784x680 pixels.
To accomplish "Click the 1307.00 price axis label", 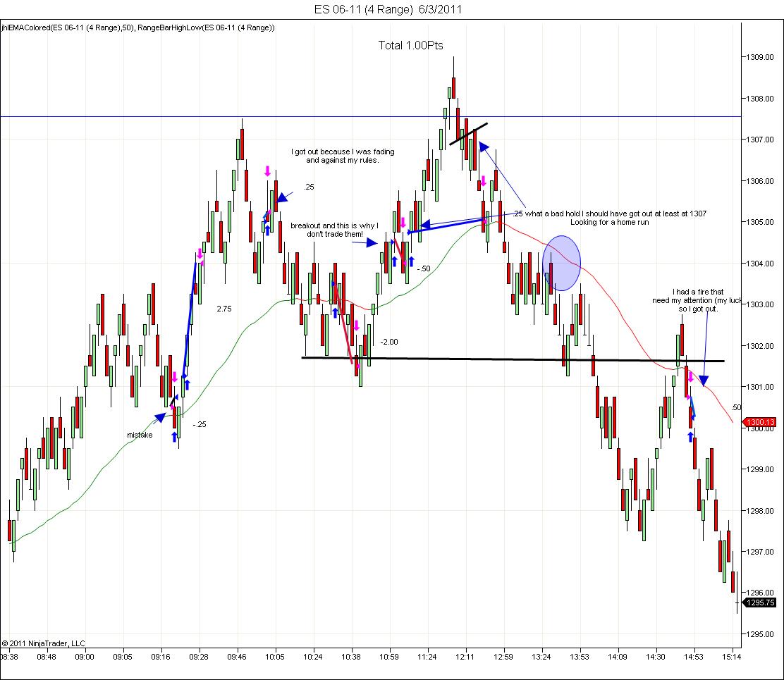I will click(x=759, y=140).
